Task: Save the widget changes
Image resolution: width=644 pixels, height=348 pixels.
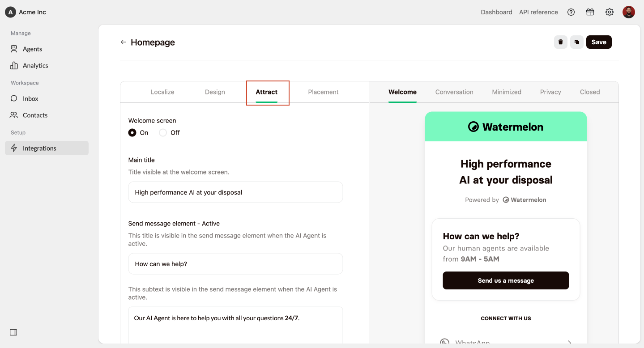Action: click(x=599, y=42)
